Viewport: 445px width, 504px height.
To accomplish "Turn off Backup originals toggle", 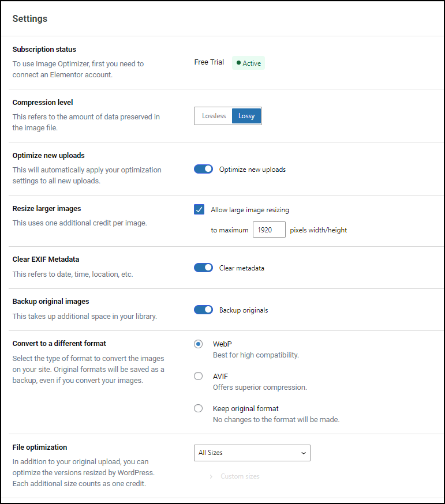I will [x=203, y=310].
